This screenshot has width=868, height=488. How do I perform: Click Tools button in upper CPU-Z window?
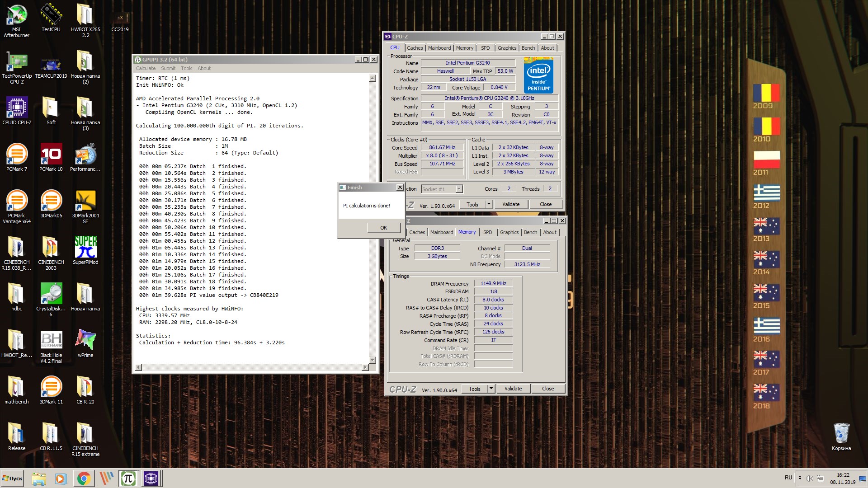point(472,204)
